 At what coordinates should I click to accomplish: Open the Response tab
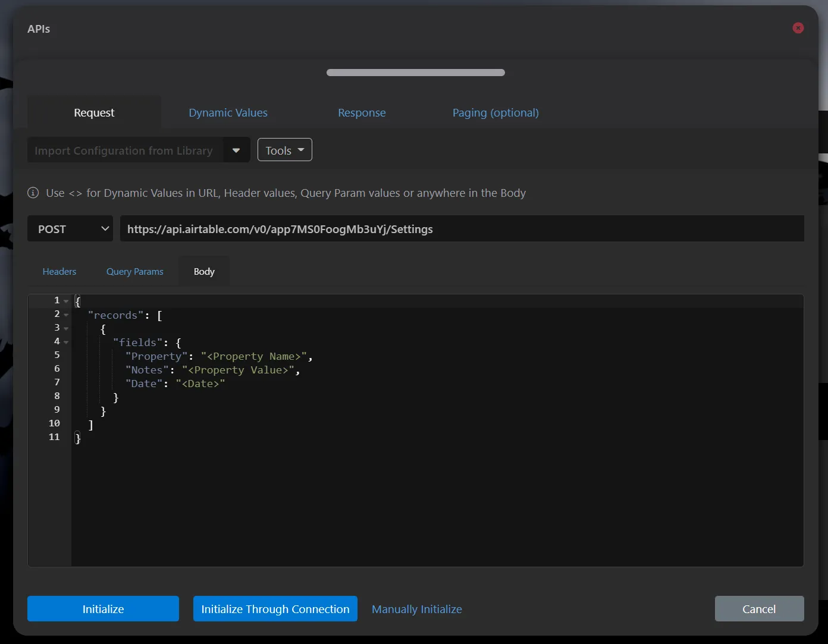(x=362, y=112)
